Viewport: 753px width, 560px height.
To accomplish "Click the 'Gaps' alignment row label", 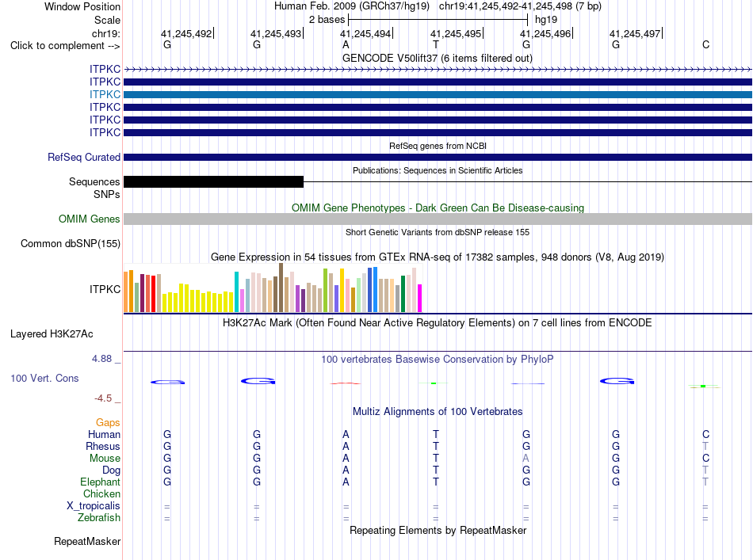I will click(108, 423).
